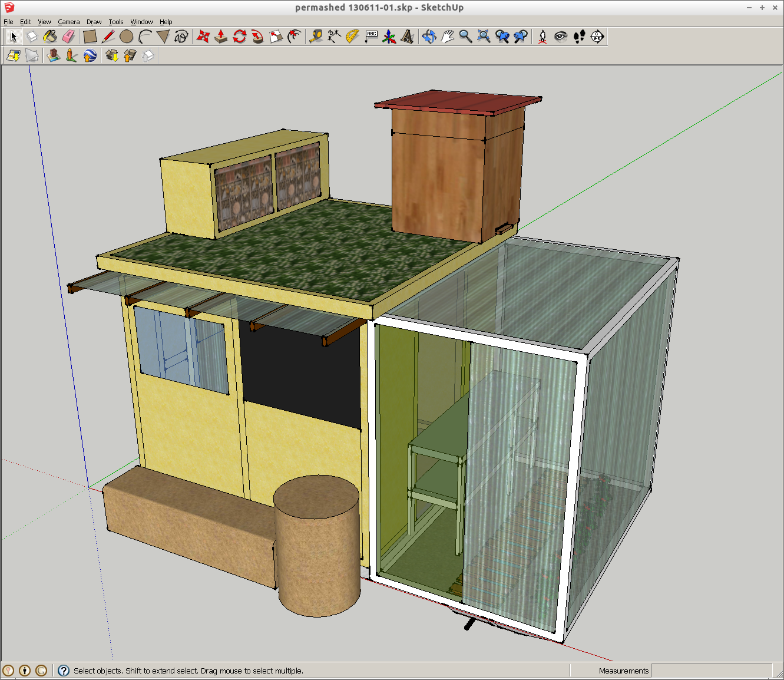784x680 pixels.
Task: Activate the Rotate tool
Action: point(240,37)
